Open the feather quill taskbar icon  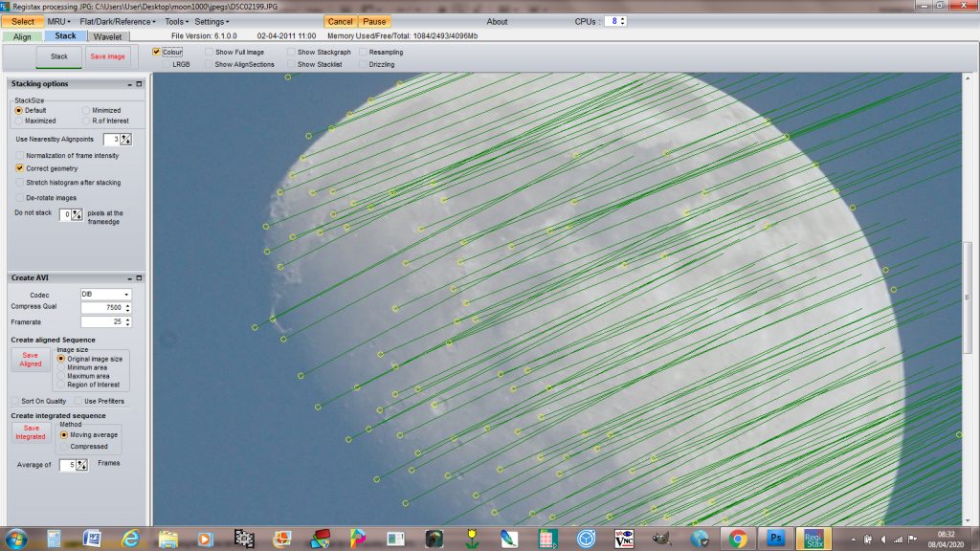[509, 539]
